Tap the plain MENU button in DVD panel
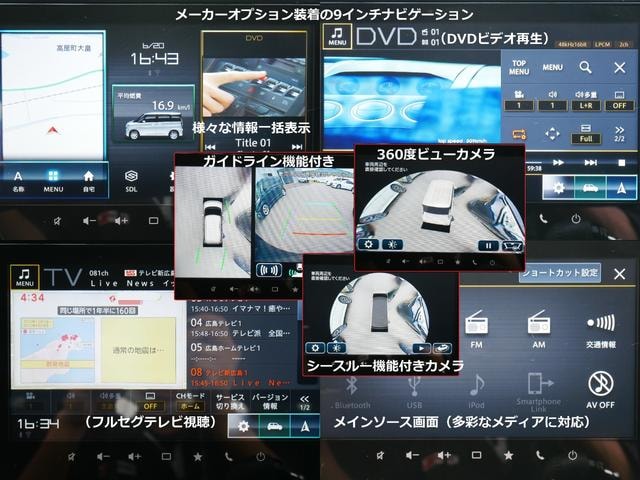Viewport: 640px width, 480px height. tap(552, 67)
